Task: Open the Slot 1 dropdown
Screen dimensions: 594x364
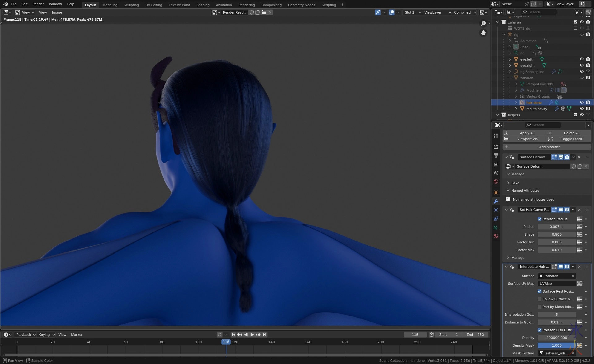Action: pyautogui.click(x=413, y=12)
